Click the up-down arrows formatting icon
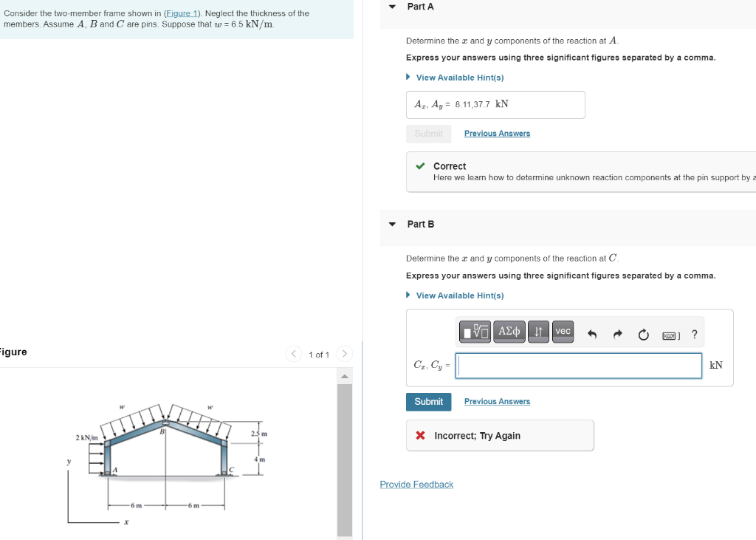Image resolution: width=756 pixels, height=540 pixels. coord(538,332)
